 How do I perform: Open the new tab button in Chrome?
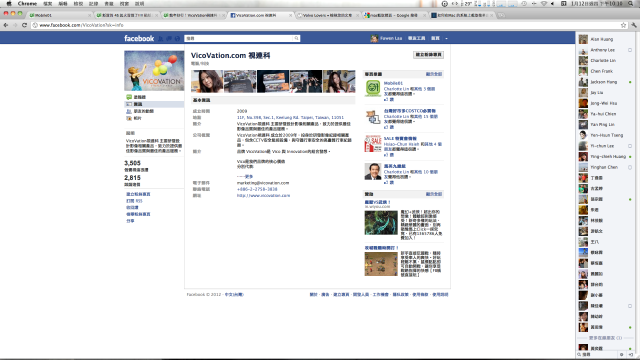click(x=501, y=15)
